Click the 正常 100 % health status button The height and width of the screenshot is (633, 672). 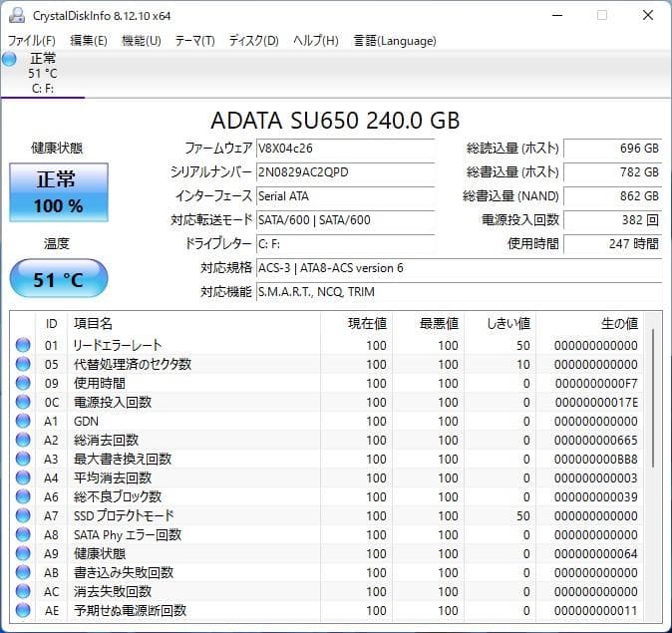(59, 192)
